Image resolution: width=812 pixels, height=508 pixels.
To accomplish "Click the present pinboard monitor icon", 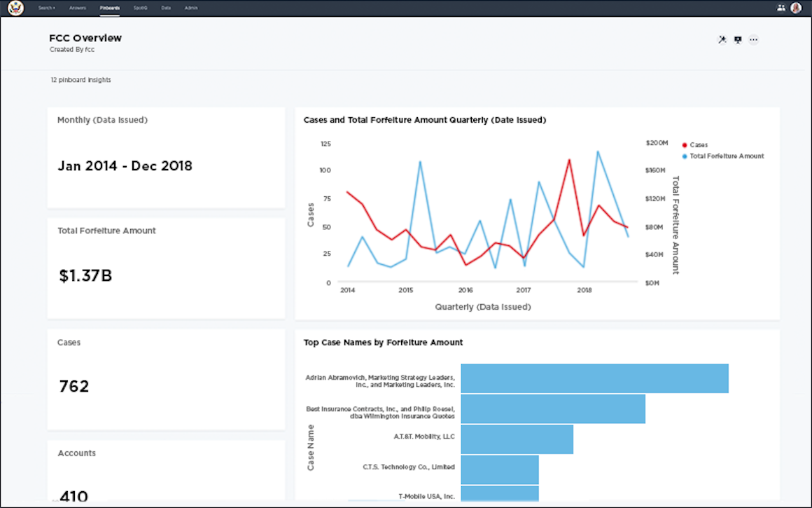I will pyautogui.click(x=738, y=39).
